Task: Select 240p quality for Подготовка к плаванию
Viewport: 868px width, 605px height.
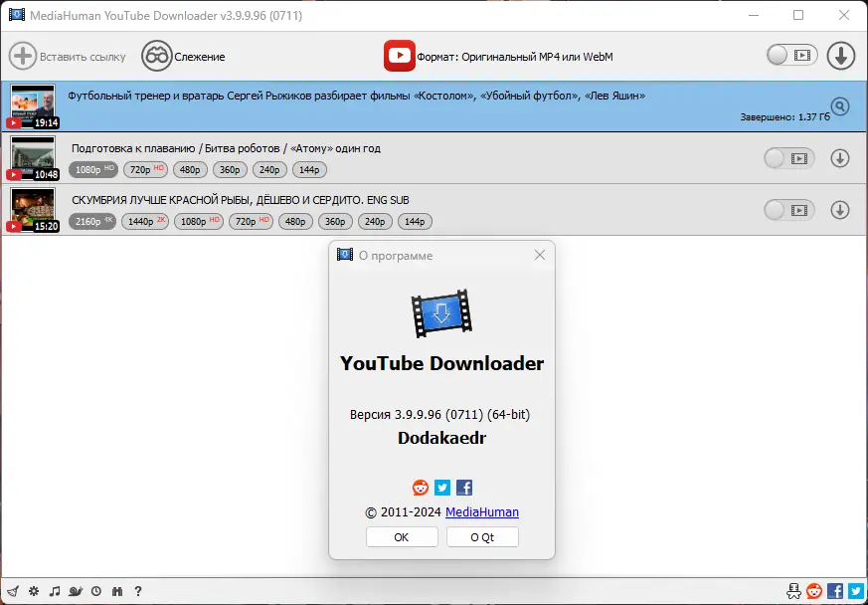Action: [x=269, y=169]
